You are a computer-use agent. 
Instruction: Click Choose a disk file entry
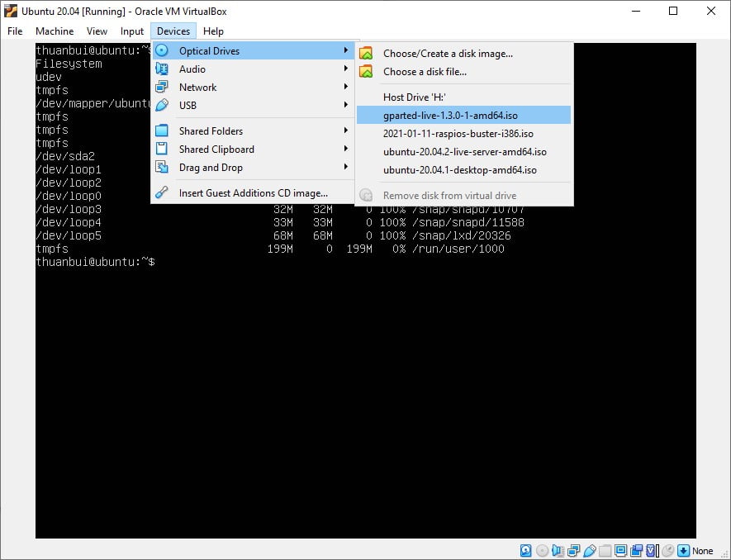(x=425, y=72)
